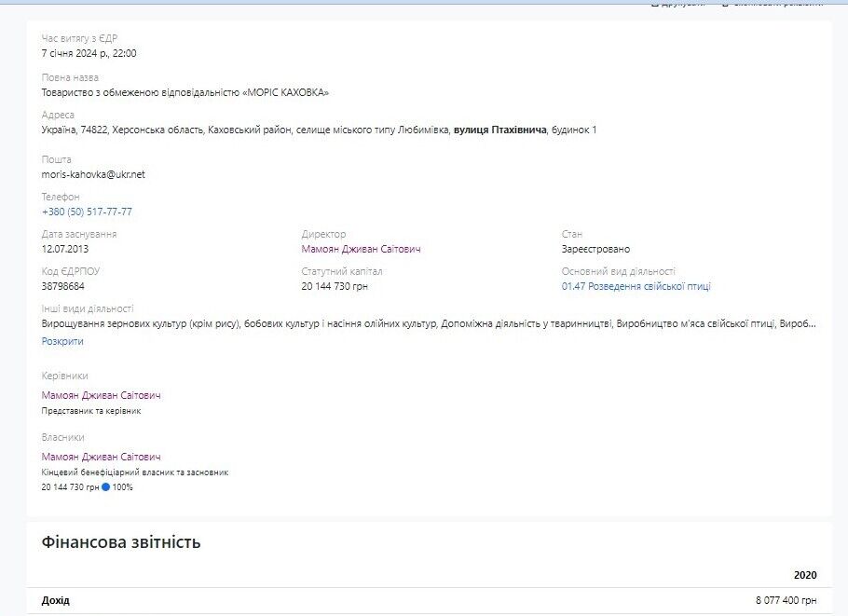The width and height of the screenshot is (848, 616).
Task: Click the Статутний капітал value 20 144 730 грн
Action: [x=335, y=287]
